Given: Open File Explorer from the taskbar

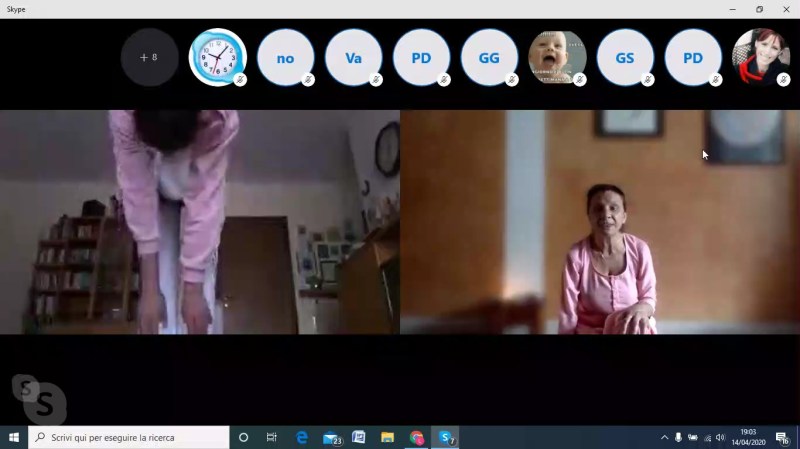Looking at the screenshot, I should pyautogui.click(x=387, y=438).
